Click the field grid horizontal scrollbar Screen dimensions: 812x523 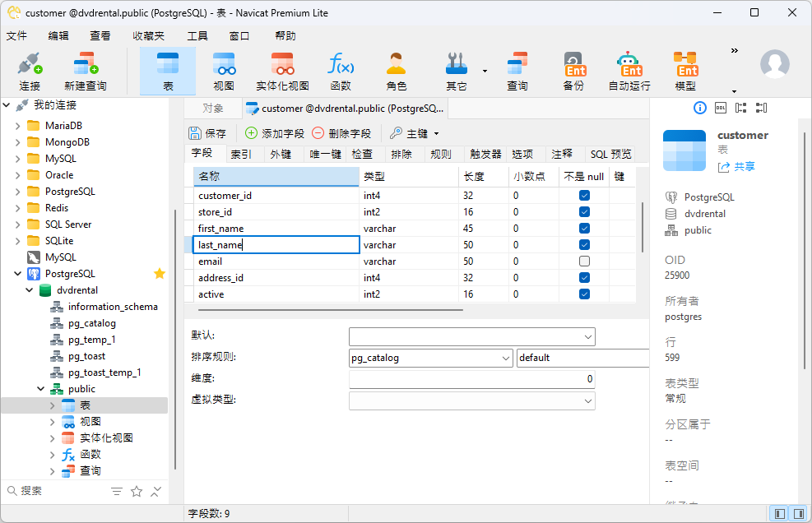coord(331,310)
